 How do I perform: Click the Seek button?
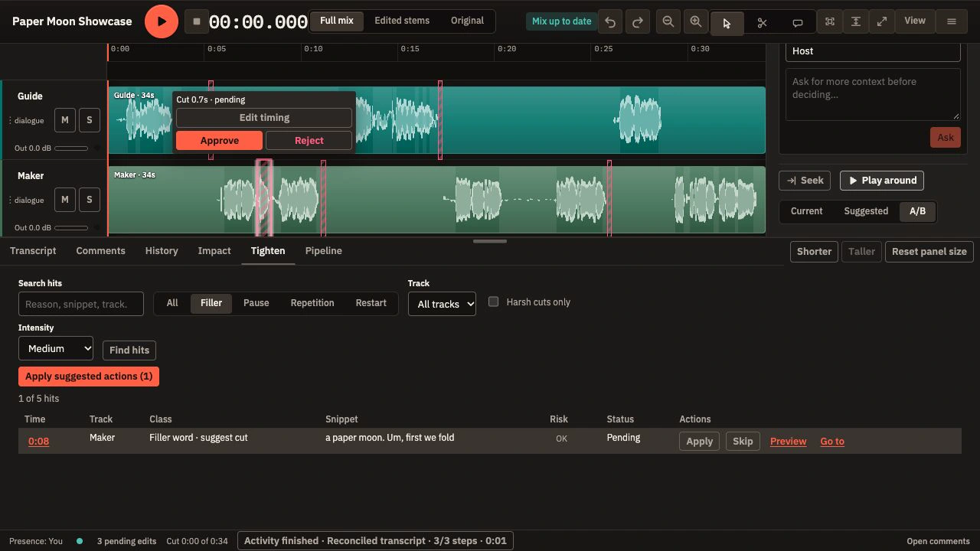click(x=805, y=181)
